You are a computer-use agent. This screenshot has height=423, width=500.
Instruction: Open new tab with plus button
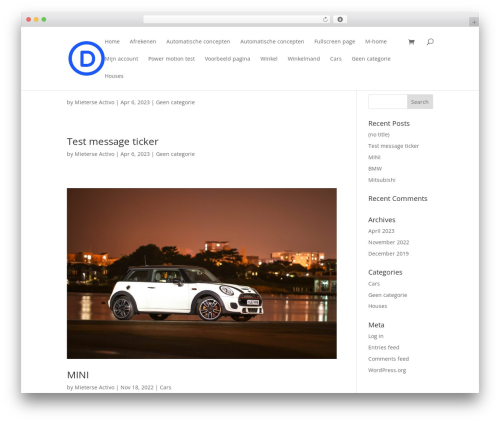[474, 22]
